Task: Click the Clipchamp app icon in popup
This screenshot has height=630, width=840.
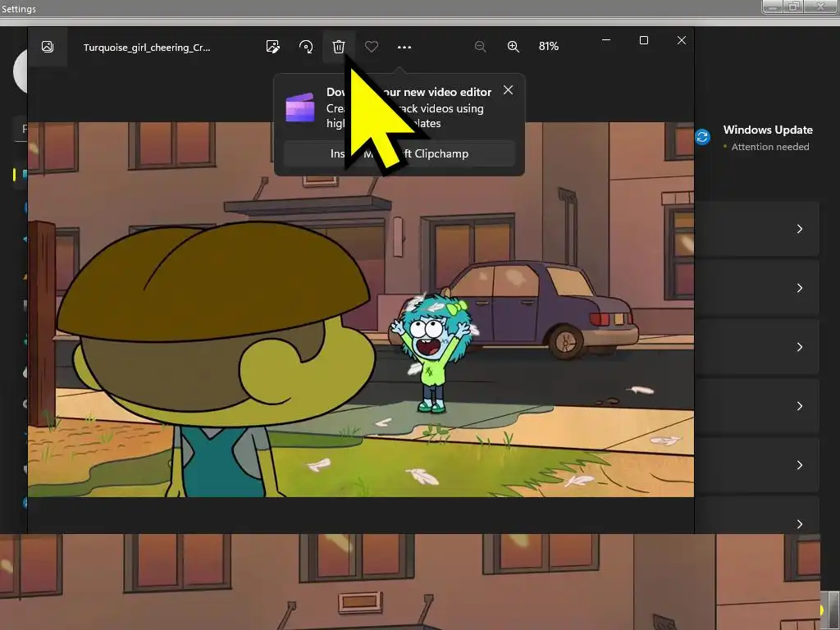Action: pos(300,107)
